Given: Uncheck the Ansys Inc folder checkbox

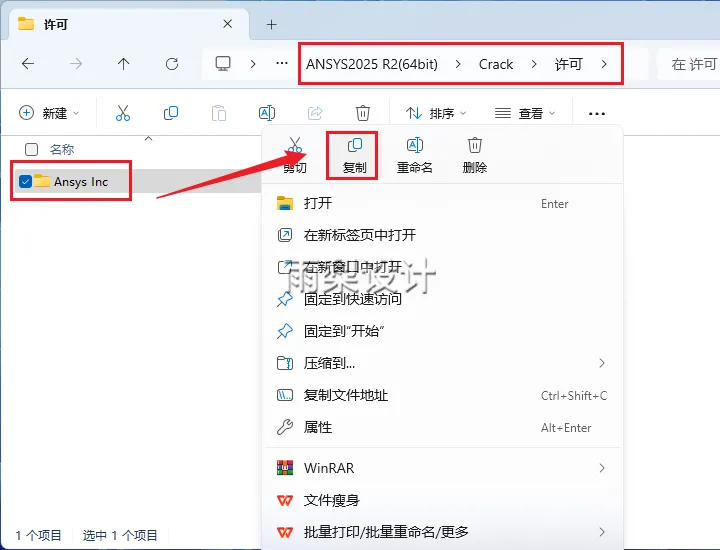Looking at the screenshot, I should 25,182.
